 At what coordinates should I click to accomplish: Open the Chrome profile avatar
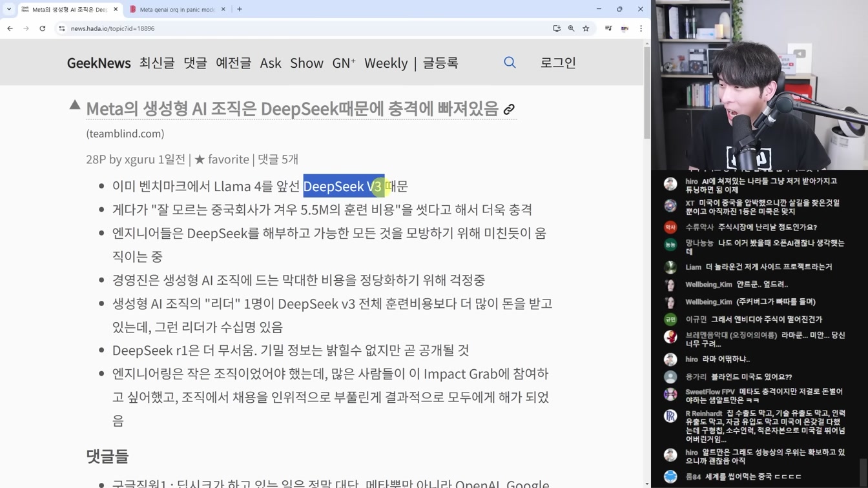click(x=625, y=28)
